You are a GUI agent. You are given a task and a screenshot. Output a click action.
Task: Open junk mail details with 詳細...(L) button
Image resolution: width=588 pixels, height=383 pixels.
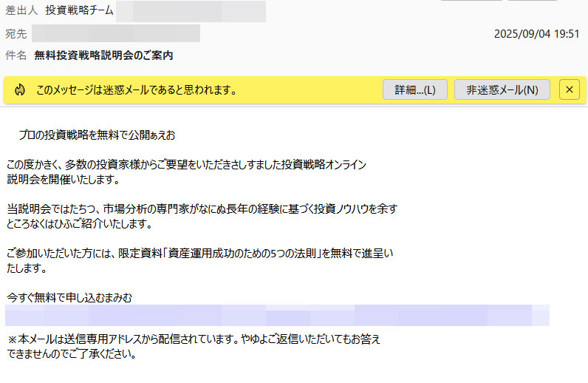click(414, 89)
